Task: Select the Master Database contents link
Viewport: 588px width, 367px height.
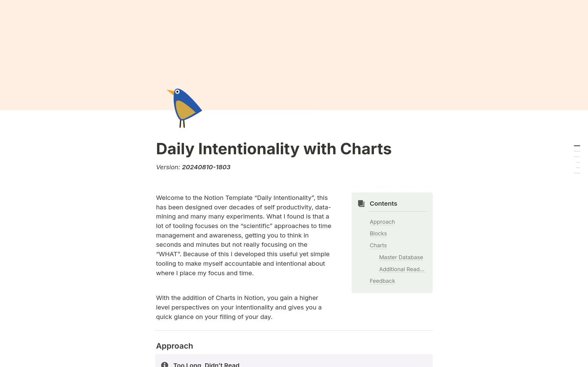Action: pyautogui.click(x=401, y=257)
